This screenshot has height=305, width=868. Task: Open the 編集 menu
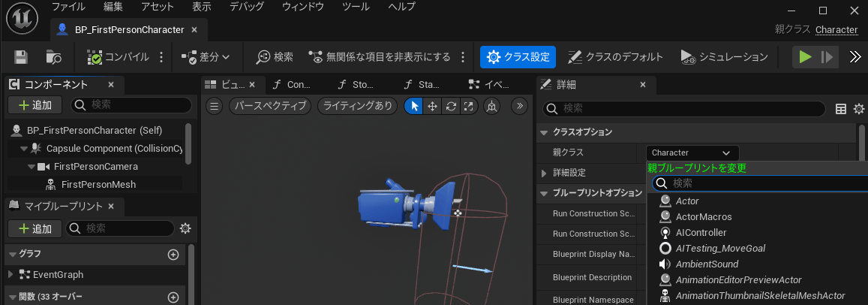pos(115,8)
